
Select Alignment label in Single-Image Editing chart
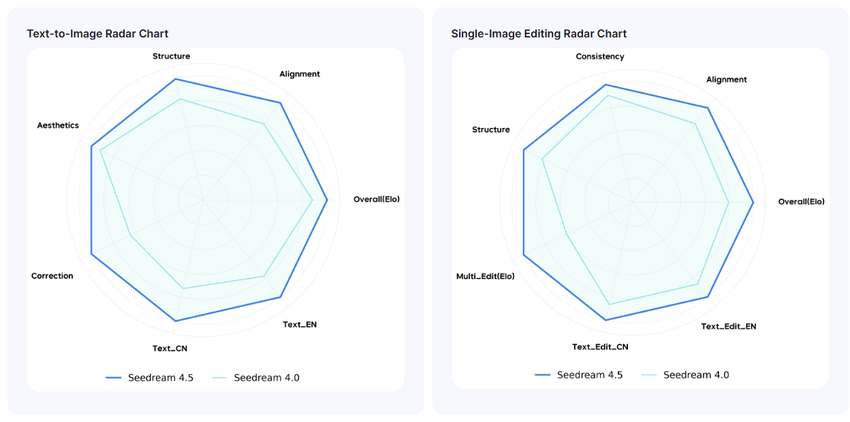(x=726, y=79)
